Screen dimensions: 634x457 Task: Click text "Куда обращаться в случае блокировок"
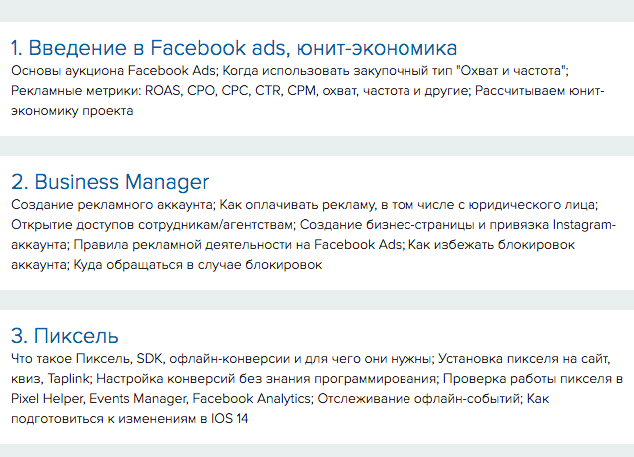point(198,265)
